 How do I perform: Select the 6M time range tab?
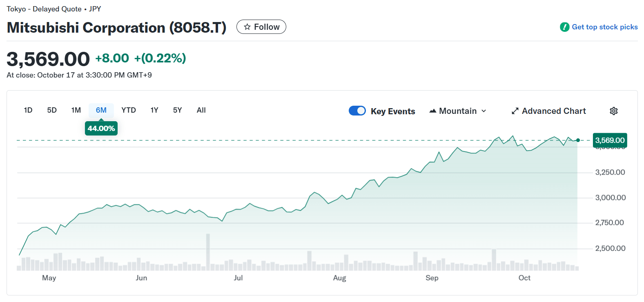pyautogui.click(x=101, y=110)
